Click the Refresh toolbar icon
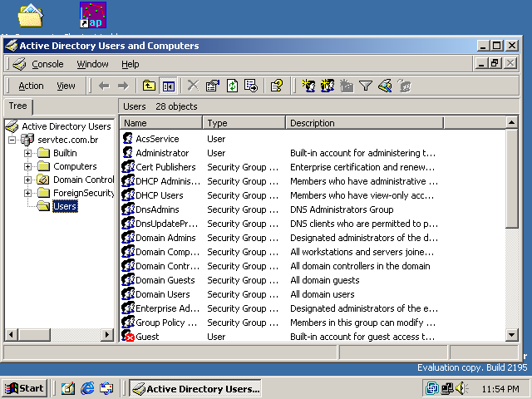Image resolution: width=532 pixels, height=399 pixels. point(232,86)
